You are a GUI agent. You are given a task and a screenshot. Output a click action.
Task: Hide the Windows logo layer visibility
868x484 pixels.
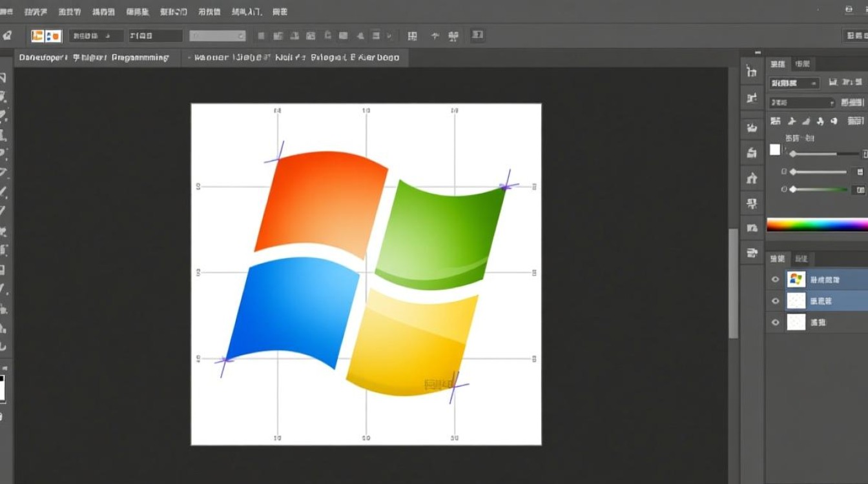(774, 279)
